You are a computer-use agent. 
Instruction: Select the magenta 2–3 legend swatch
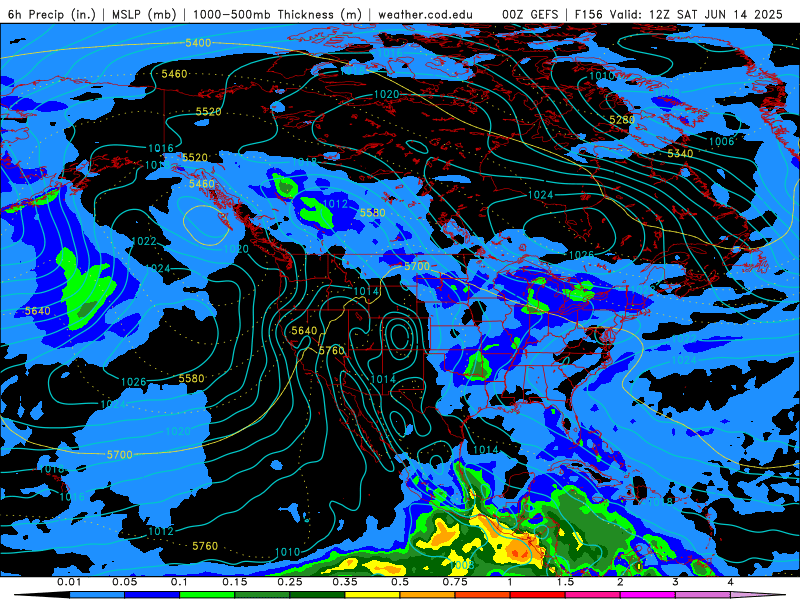click(647, 595)
